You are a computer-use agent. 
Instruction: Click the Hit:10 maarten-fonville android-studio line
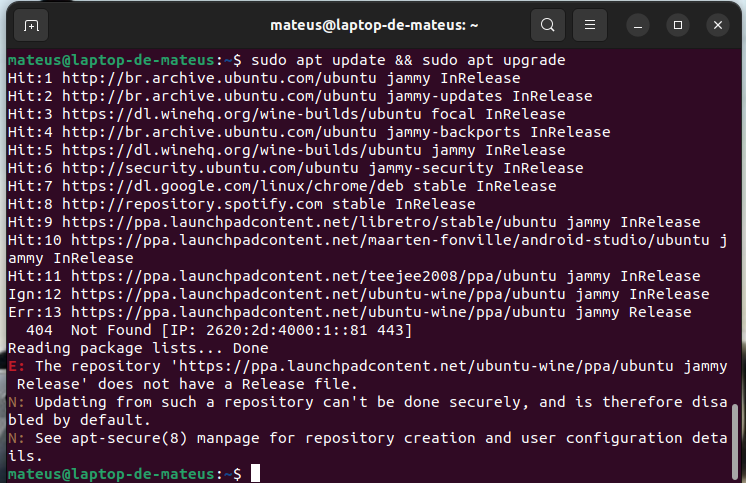click(367, 249)
